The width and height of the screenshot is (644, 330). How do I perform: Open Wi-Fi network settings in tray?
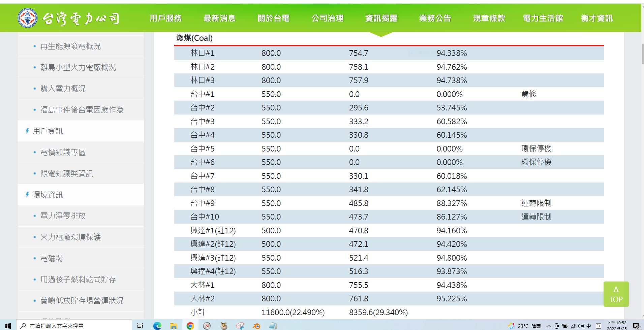tap(573, 326)
